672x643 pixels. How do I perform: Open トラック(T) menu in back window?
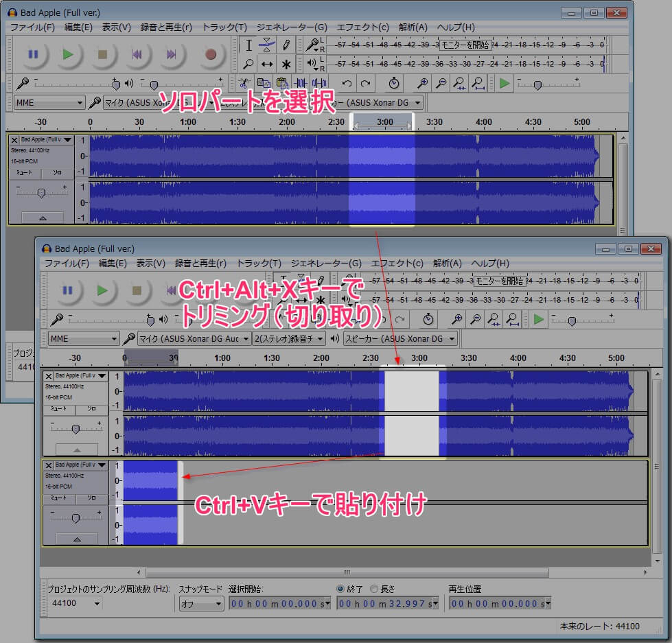click(224, 27)
